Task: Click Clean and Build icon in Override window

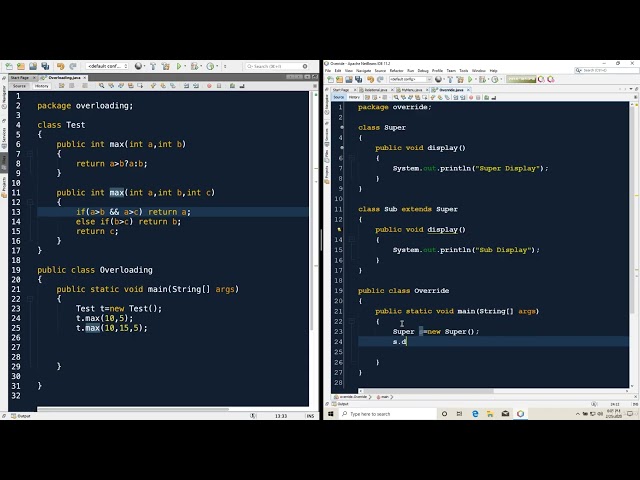Action: pos(460,80)
